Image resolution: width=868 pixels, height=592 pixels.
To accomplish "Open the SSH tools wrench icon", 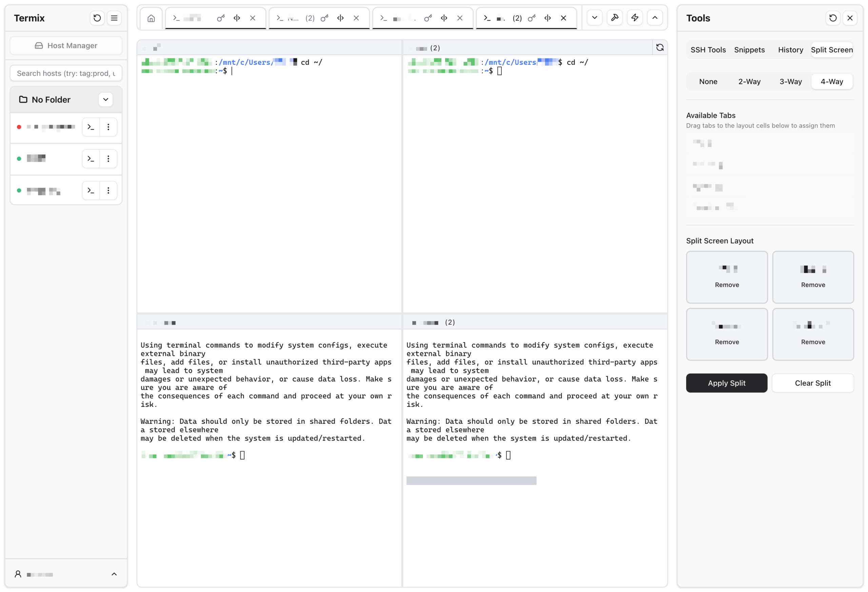I will point(615,18).
